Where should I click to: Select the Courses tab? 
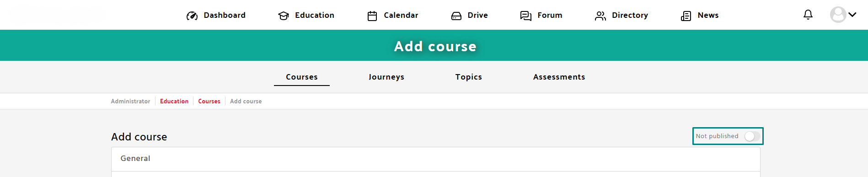[302, 77]
